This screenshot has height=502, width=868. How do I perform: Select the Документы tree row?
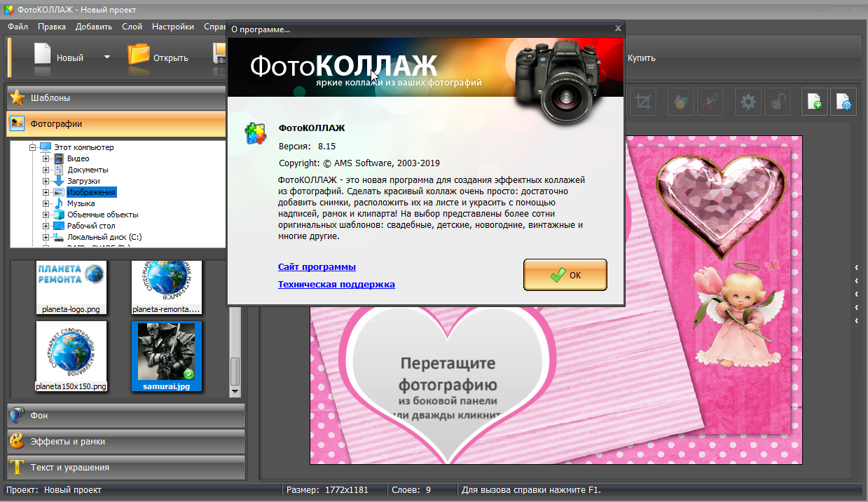pos(88,170)
